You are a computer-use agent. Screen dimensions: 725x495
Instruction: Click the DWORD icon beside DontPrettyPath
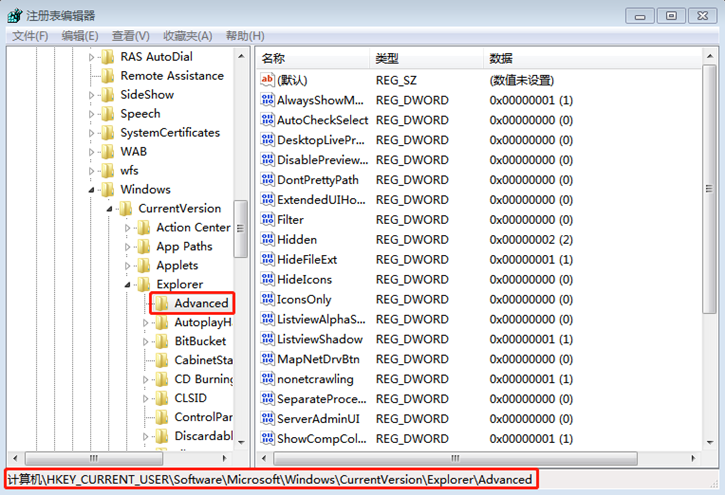tap(267, 179)
